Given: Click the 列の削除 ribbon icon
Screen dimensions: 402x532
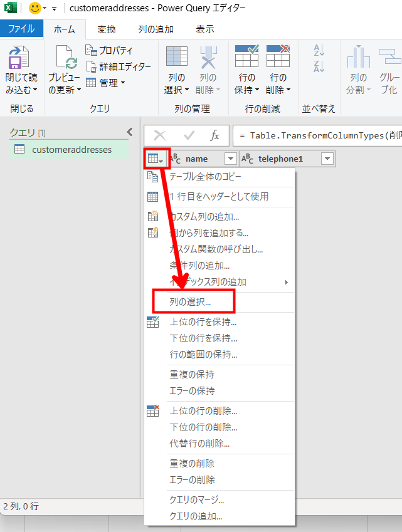Looking at the screenshot, I should pyautogui.click(x=208, y=56).
